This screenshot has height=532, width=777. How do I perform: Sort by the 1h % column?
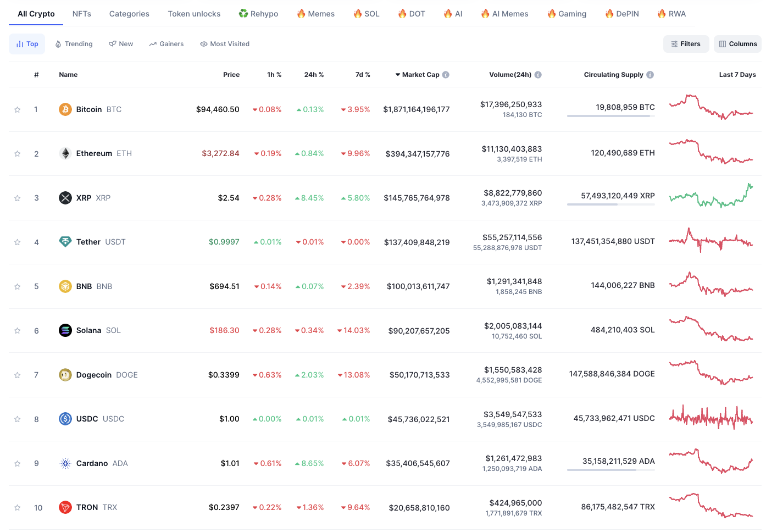pyautogui.click(x=274, y=75)
